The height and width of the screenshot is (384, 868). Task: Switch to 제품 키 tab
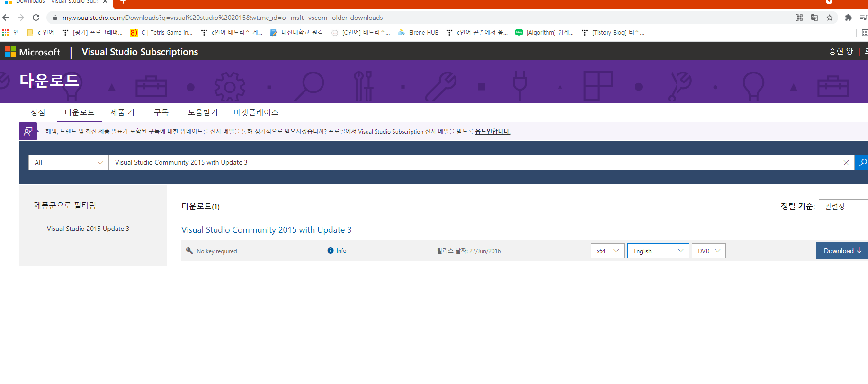122,112
